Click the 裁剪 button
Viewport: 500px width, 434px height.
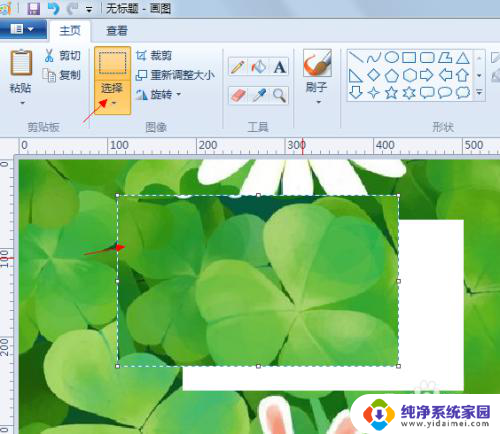click(154, 55)
